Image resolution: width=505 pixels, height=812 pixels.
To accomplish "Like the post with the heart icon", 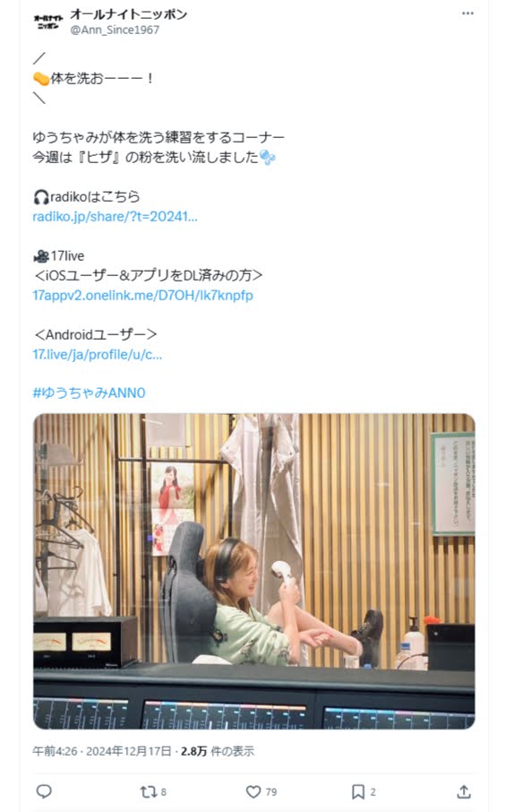I will [253, 791].
